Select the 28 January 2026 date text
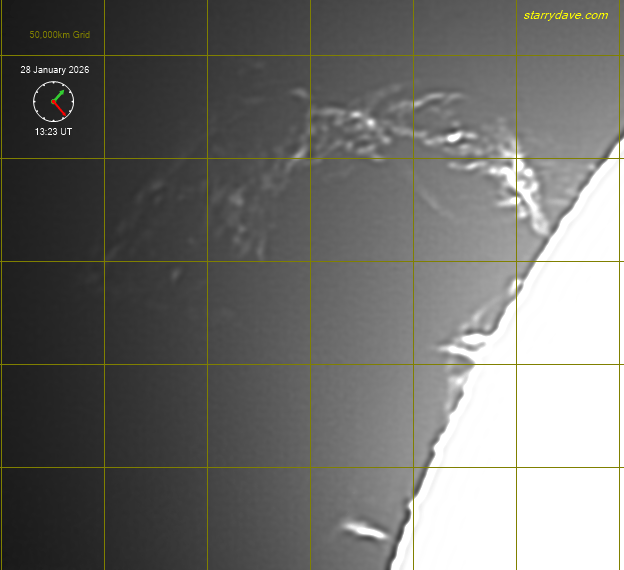The image size is (624, 570). [54, 70]
